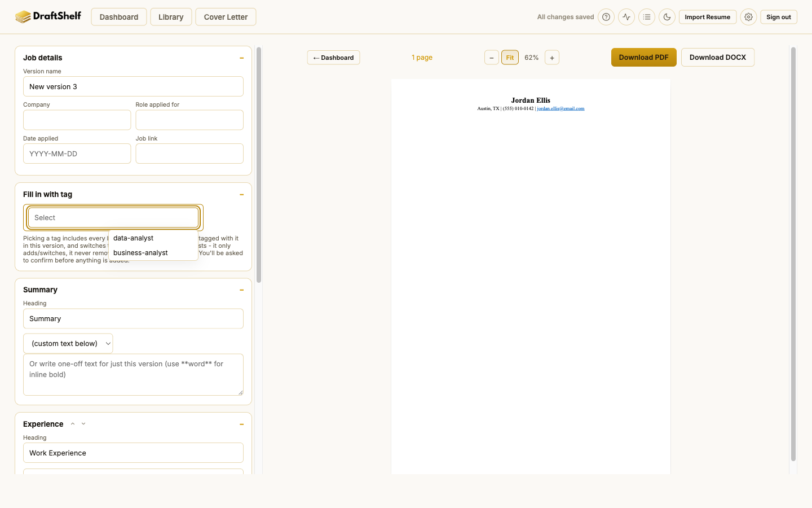Click the preview pane vertical scrollbar
812x508 pixels.
pos(793,254)
